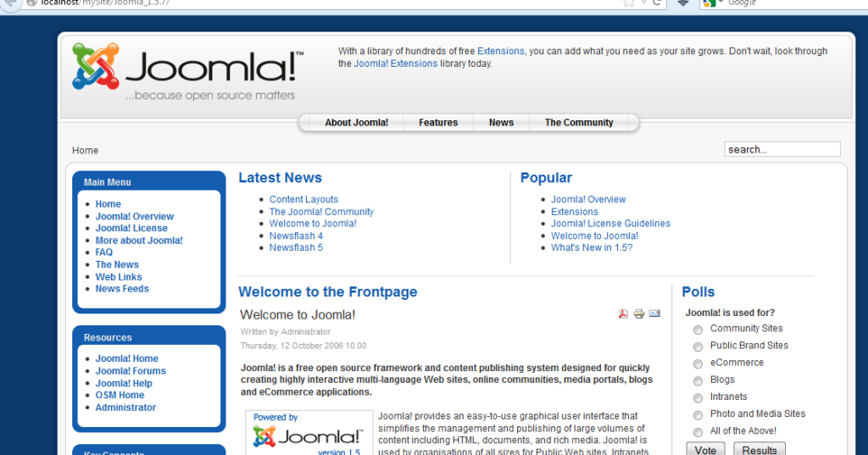The height and width of the screenshot is (455, 868).
Task: Click the Welcome to Joomla! article title
Action: pyautogui.click(x=298, y=315)
